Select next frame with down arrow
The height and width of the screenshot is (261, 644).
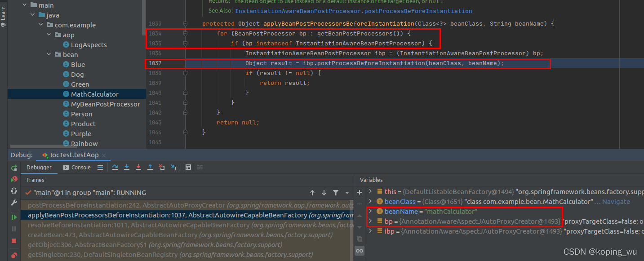click(324, 193)
